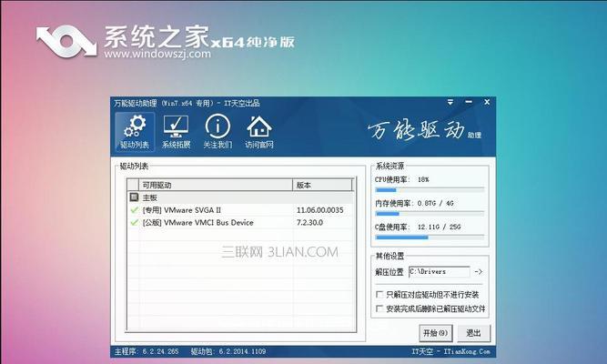Click the 退出 button
The width and height of the screenshot is (607, 364).
point(473,333)
